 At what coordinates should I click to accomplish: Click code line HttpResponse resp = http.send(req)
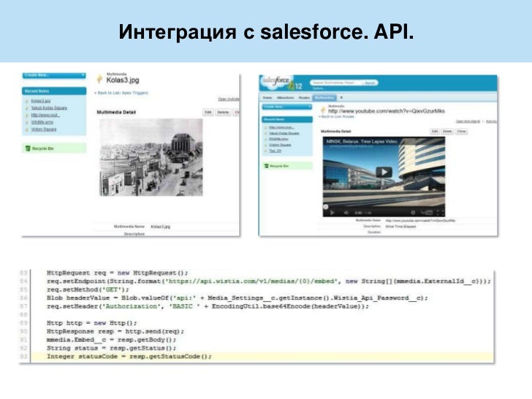115,332
